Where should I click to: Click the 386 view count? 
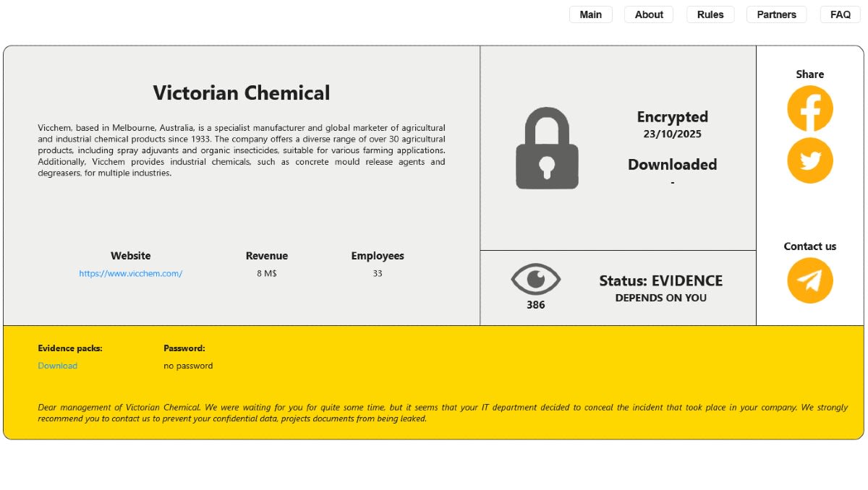[x=536, y=305]
